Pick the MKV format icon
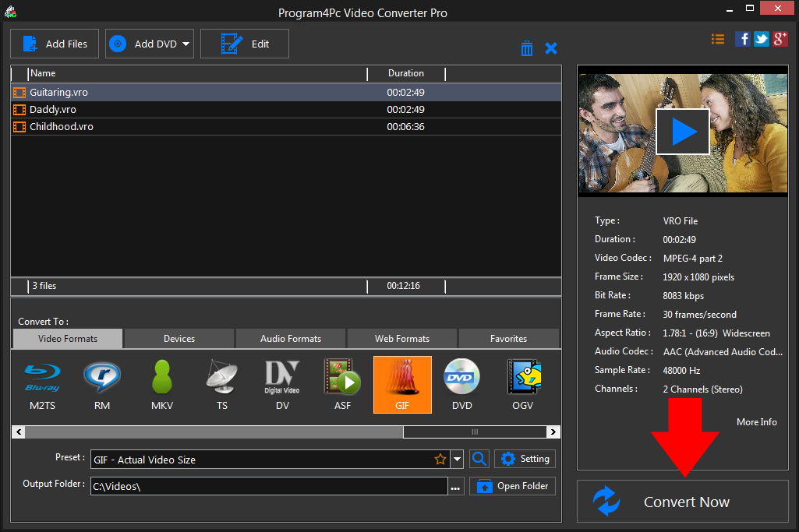Image resolution: width=799 pixels, height=532 pixels. coord(162,384)
